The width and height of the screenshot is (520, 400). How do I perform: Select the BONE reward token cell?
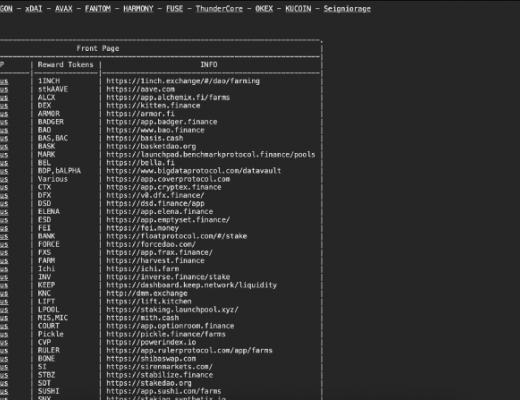pyautogui.click(x=46, y=359)
